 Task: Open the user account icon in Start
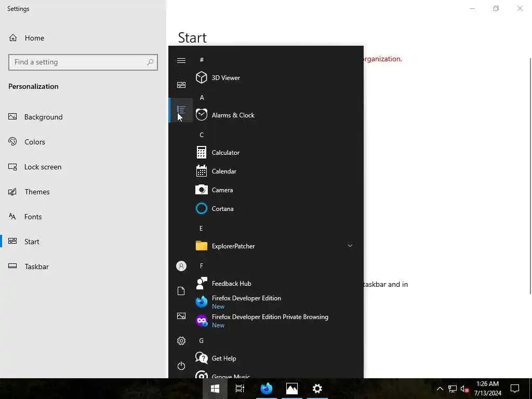tap(181, 266)
